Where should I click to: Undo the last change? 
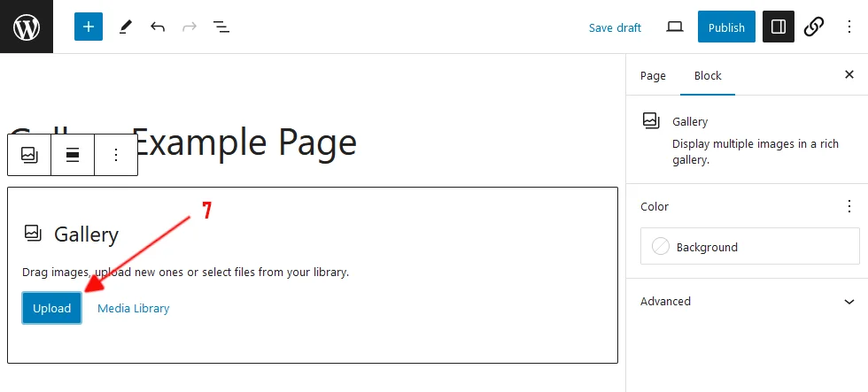tap(158, 27)
